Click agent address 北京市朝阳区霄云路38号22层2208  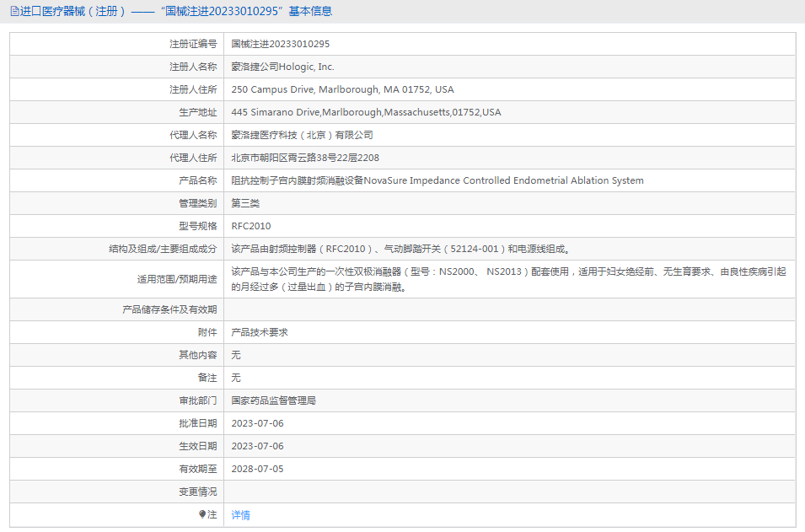305,158
